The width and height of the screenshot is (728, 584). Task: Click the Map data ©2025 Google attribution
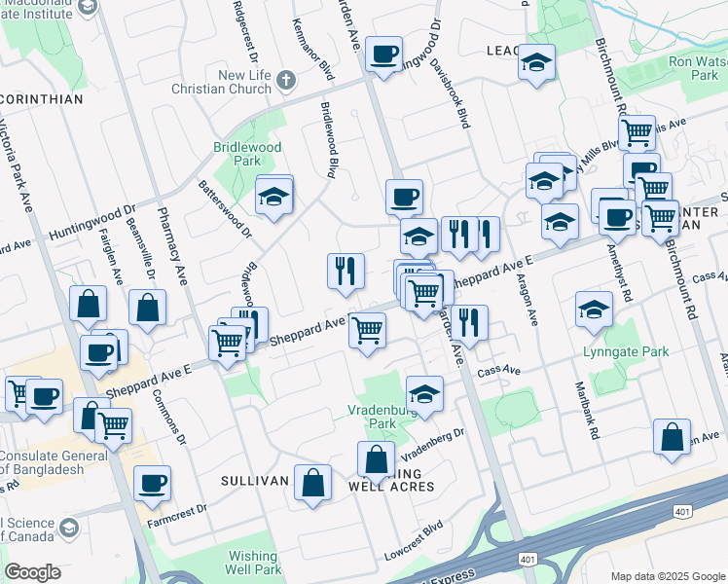667,576
